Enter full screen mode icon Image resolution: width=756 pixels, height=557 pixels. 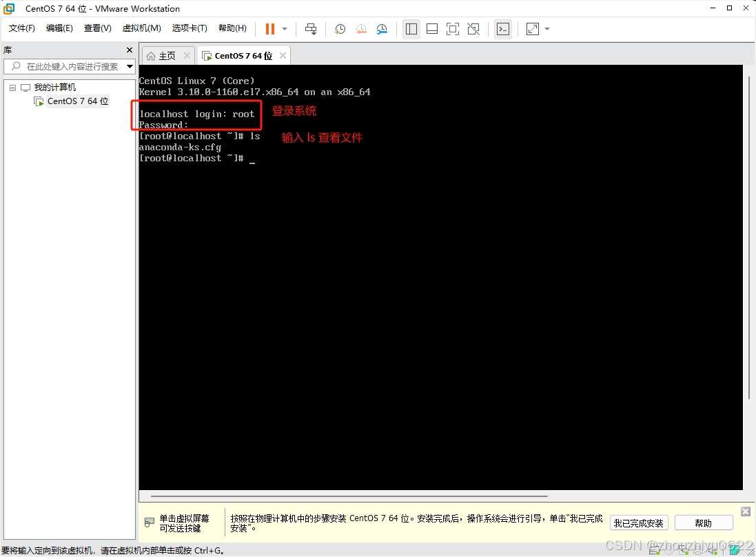453,29
